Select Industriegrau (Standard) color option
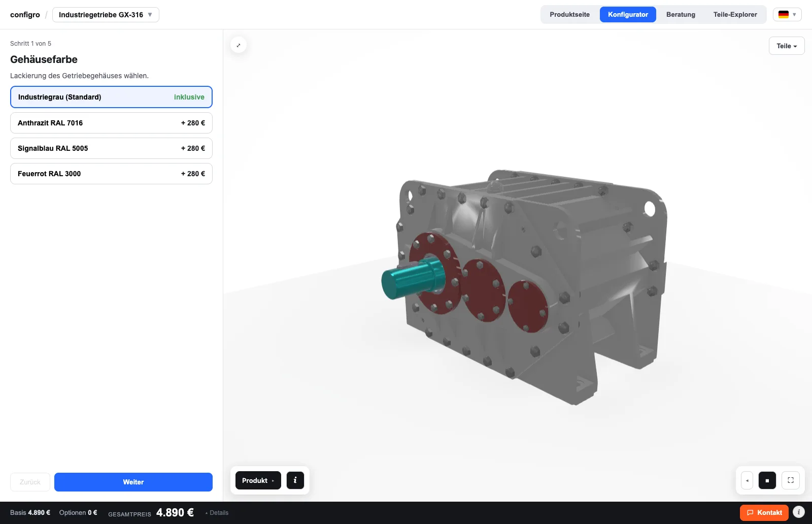The image size is (812, 524). point(111,97)
